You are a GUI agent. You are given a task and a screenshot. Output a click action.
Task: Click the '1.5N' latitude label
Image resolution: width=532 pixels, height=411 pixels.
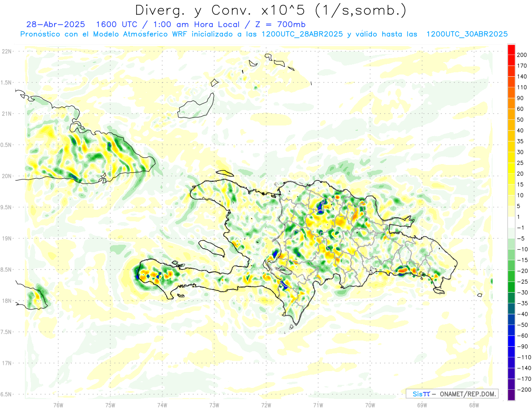coord(6,82)
